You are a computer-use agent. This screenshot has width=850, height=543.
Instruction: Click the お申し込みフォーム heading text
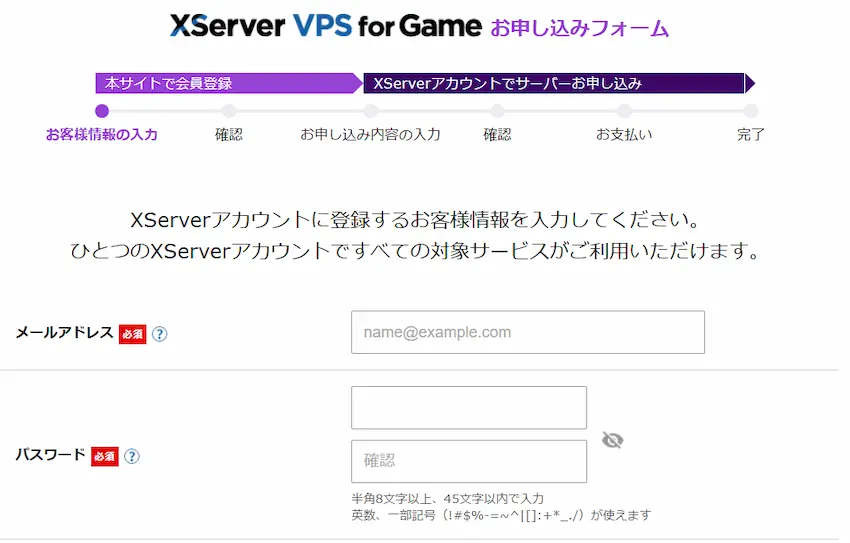(x=579, y=28)
